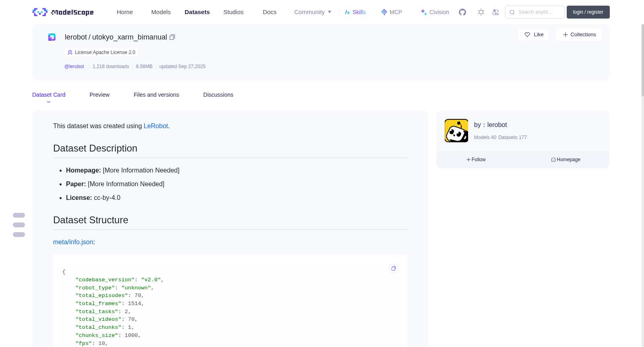Click the "codebase_version" code line
644x347 pixels.
coord(120,280)
